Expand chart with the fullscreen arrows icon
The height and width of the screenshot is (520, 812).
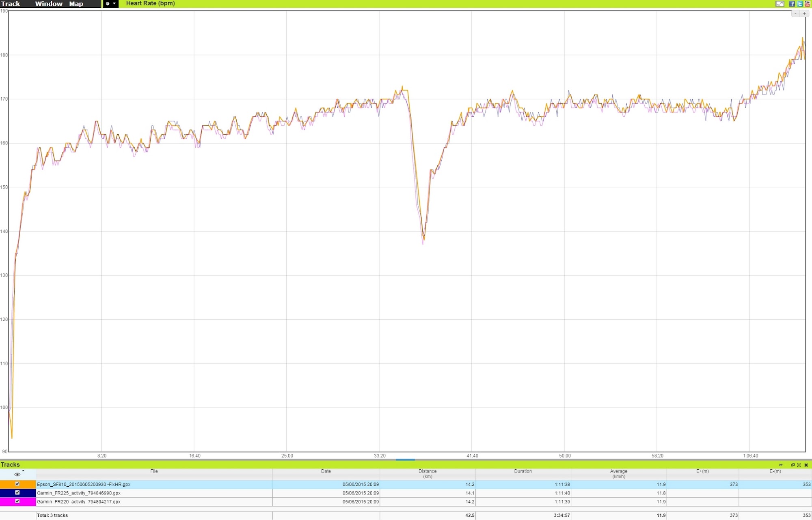coord(780,4)
